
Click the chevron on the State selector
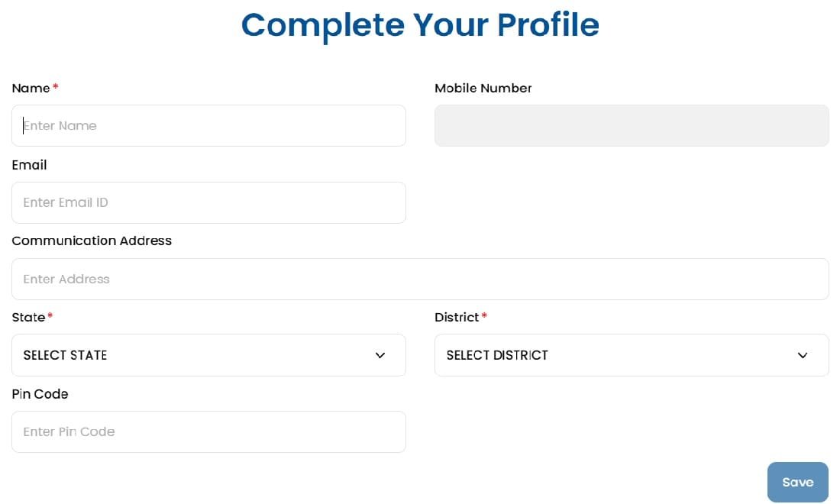click(380, 355)
